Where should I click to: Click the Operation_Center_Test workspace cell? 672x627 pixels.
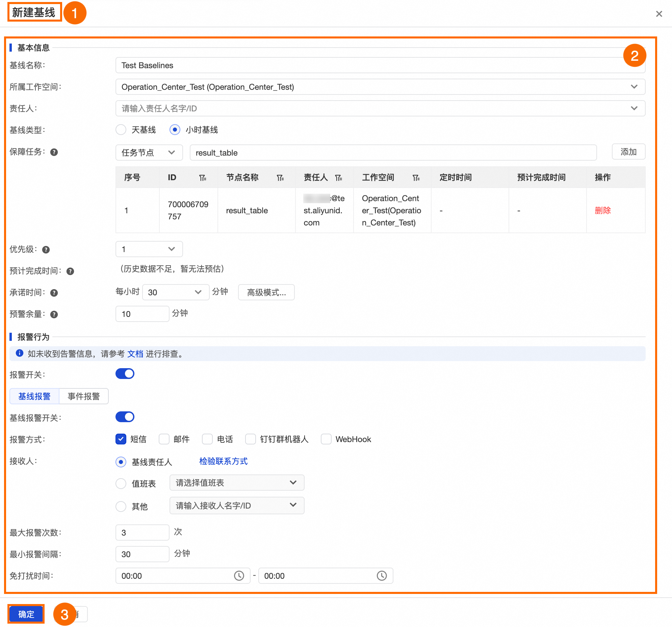tap(392, 211)
